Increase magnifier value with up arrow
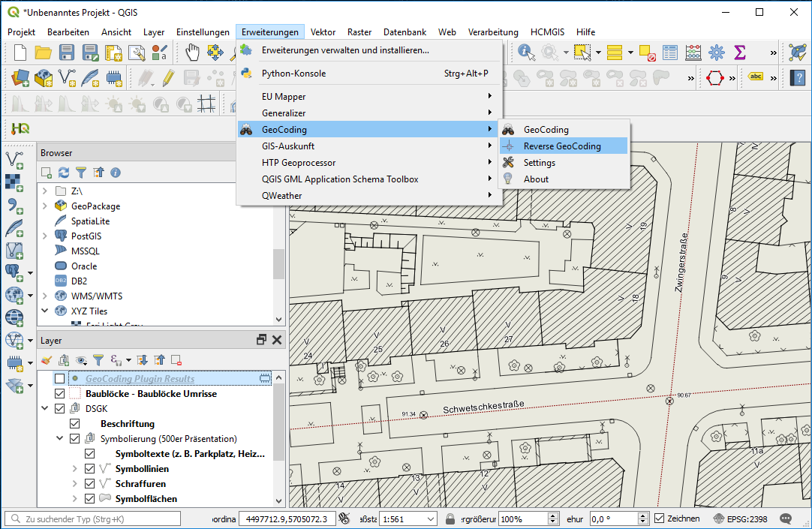812x529 pixels. click(554, 515)
